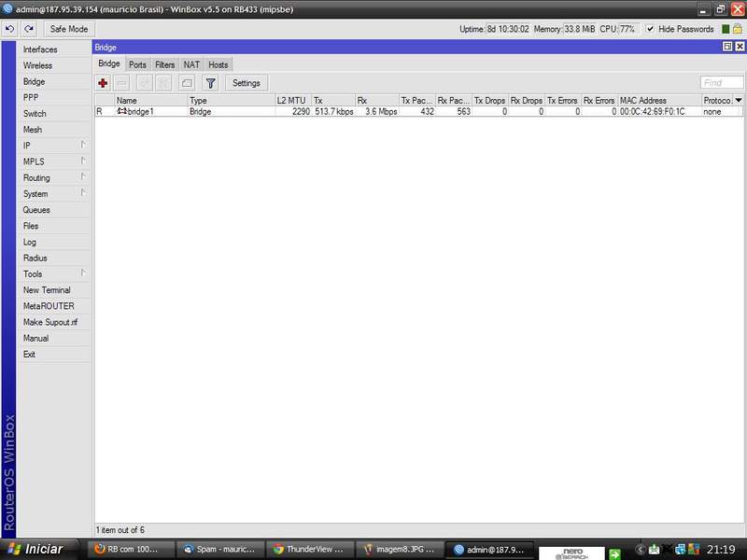This screenshot has height=560, width=747.
Task: Sort by Name column header
Action: (x=151, y=101)
